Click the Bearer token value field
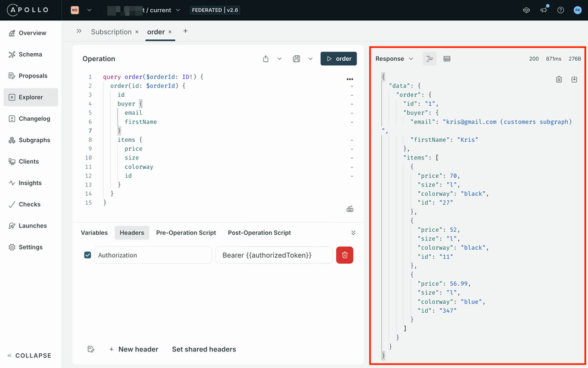This screenshot has height=368, width=588. point(274,255)
